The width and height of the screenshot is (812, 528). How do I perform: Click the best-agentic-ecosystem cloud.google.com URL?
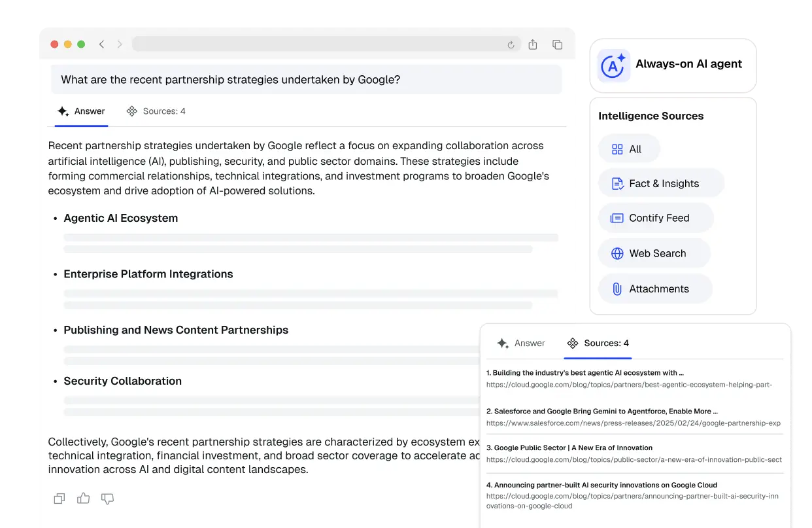(630, 385)
